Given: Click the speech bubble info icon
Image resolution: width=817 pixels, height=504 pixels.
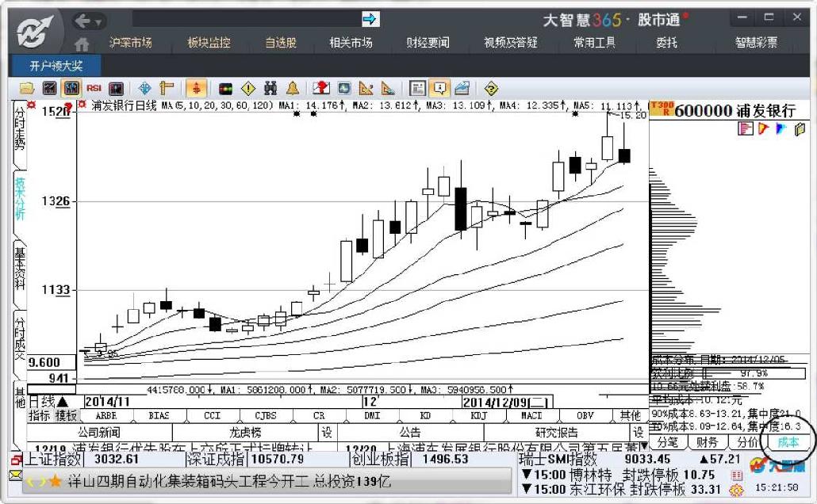Looking at the screenshot, I should coord(439,89).
